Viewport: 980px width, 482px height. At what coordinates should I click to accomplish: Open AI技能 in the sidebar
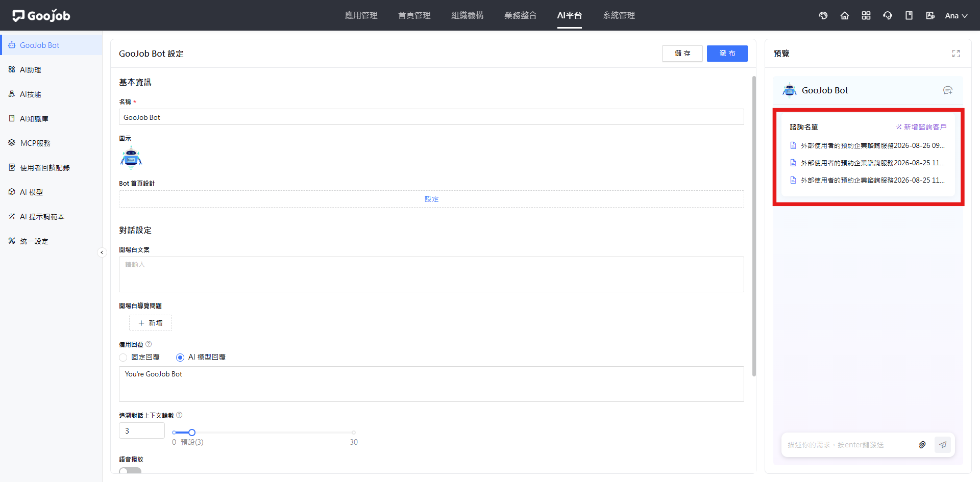(51, 94)
